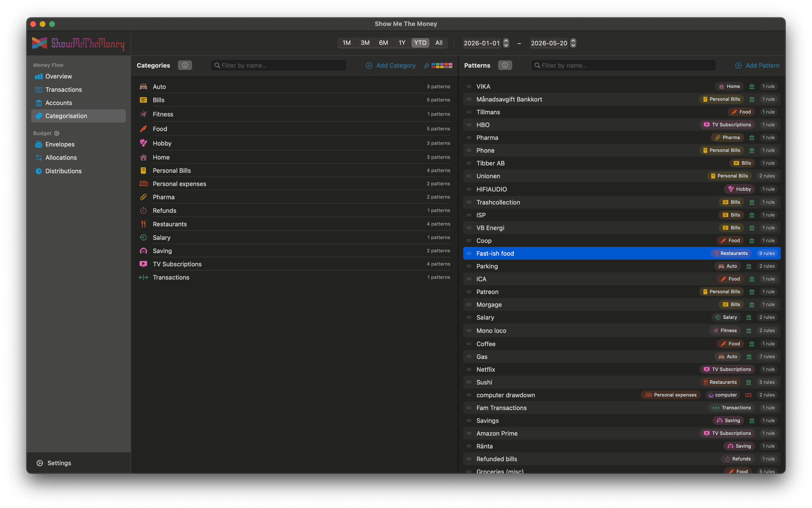Image resolution: width=812 pixels, height=508 pixels.
Task: Click the Home tag on VIKA pattern
Action: coord(729,86)
